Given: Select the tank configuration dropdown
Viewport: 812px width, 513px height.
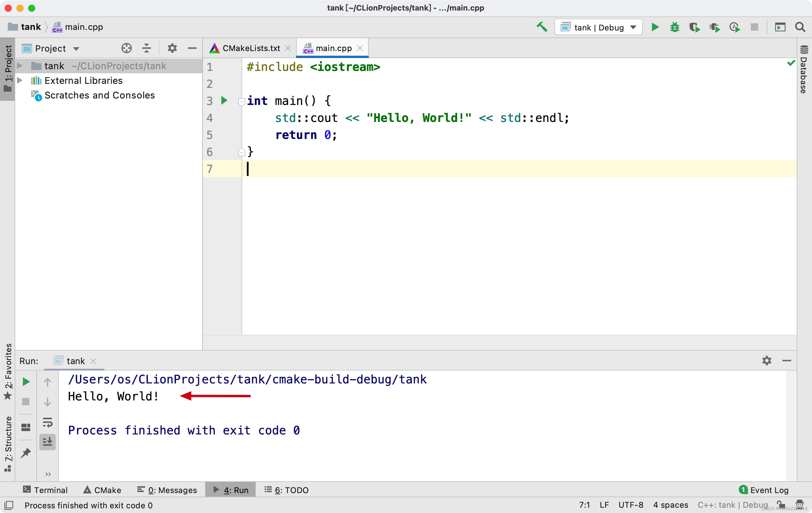Looking at the screenshot, I should (x=599, y=27).
